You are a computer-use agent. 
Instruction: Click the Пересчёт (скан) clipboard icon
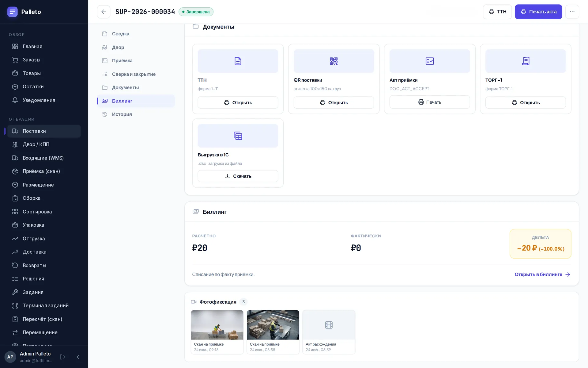tap(15, 319)
